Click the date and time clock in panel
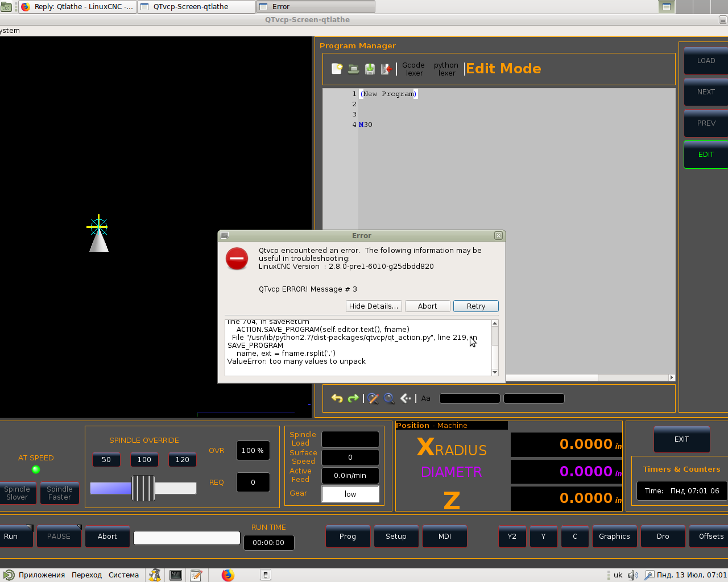This screenshot has width=728, height=582. tap(692, 575)
